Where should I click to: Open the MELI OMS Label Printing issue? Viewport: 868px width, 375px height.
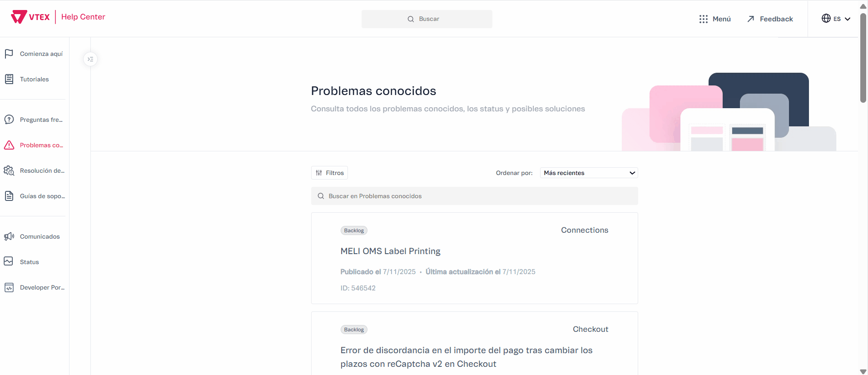[x=390, y=251]
